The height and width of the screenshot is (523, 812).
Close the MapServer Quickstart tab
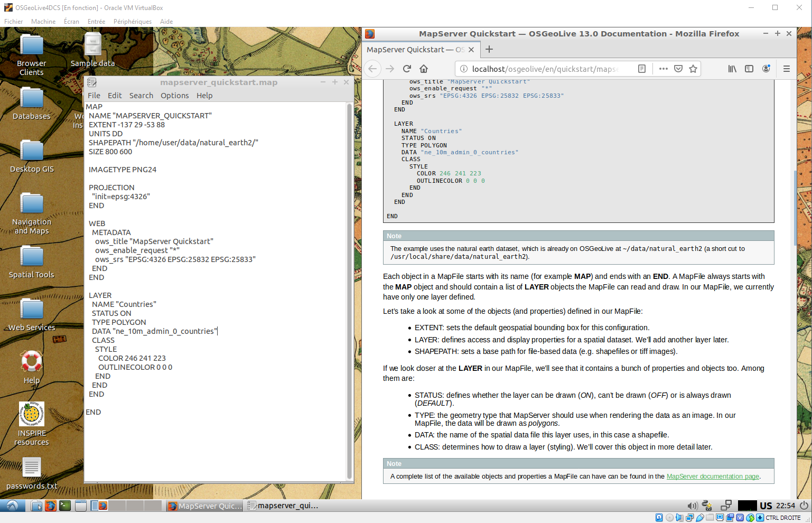coord(471,50)
